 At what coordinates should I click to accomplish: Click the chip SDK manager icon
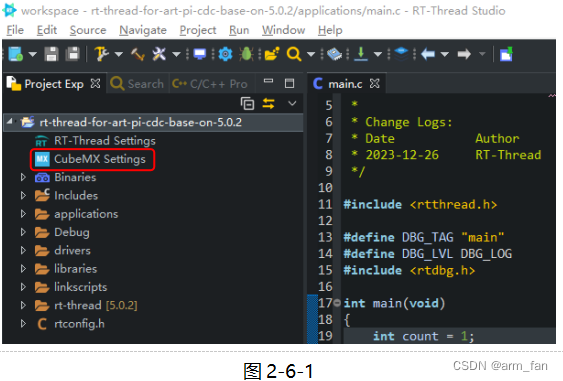click(x=334, y=54)
